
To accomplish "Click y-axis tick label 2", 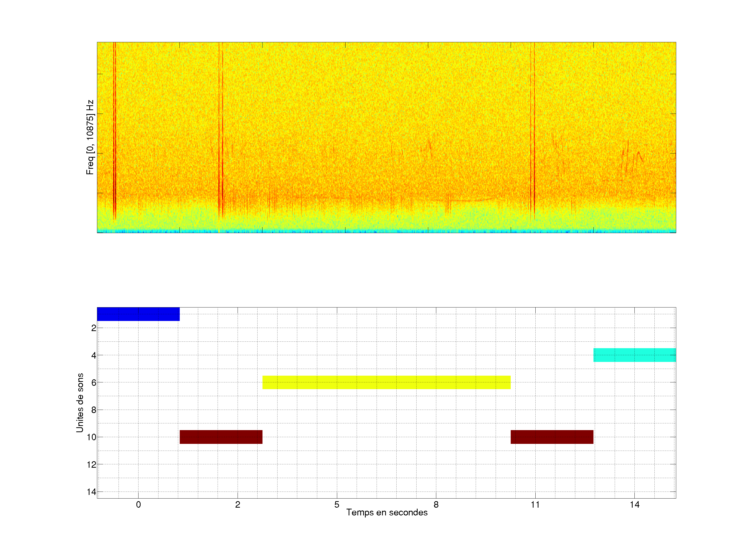I will 94,328.
